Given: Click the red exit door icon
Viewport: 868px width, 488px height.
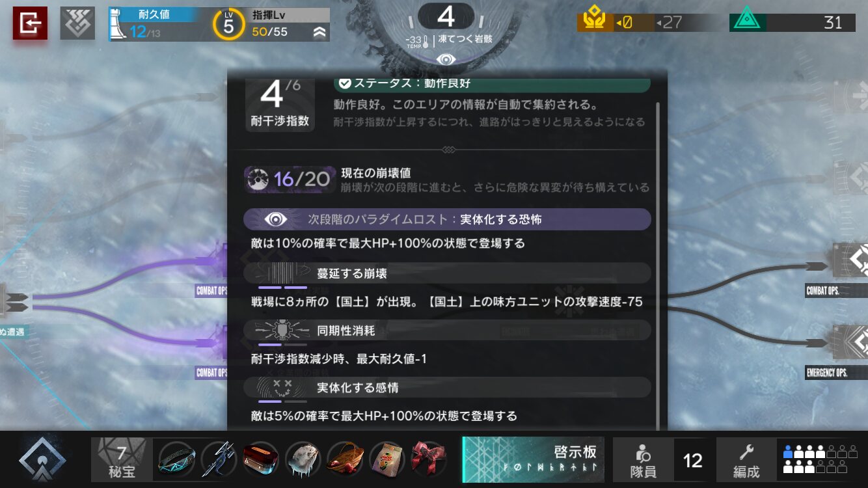Looking at the screenshot, I should point(30,23).
